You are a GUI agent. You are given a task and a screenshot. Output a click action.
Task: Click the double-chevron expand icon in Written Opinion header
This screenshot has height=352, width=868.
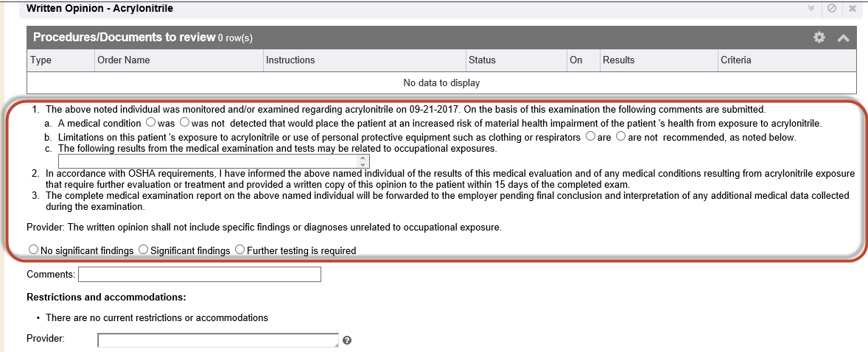pos(811,8)
